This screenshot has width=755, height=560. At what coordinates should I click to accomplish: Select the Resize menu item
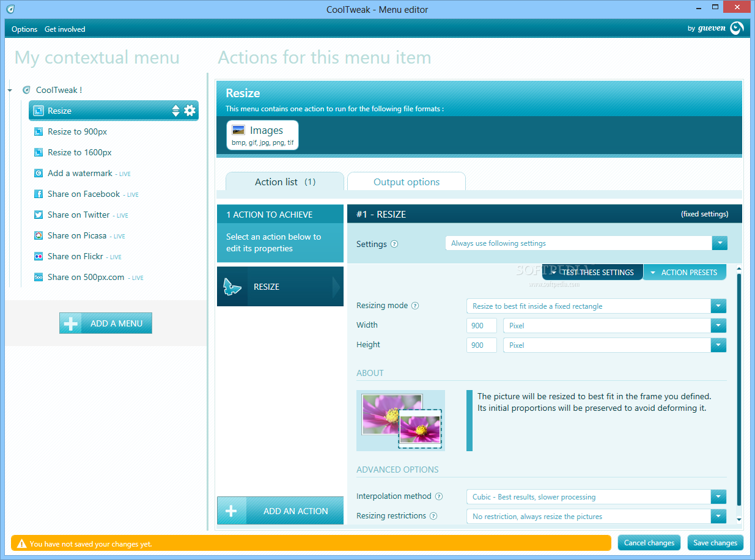[x=114, y=111]
